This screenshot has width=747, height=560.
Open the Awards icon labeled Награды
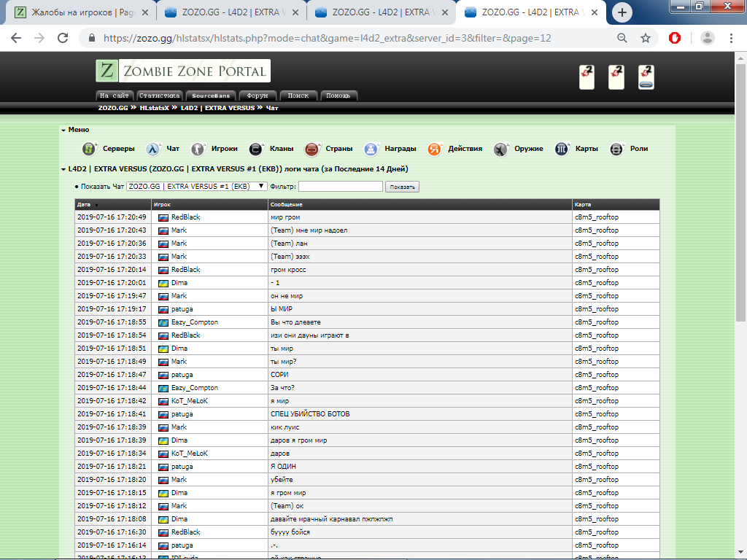372,149
